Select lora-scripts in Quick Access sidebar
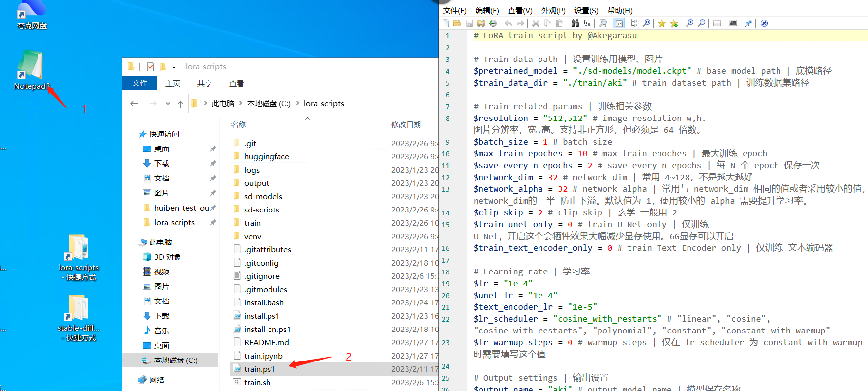This screenshot has height=391, width=868. click(x=174, y=223)
